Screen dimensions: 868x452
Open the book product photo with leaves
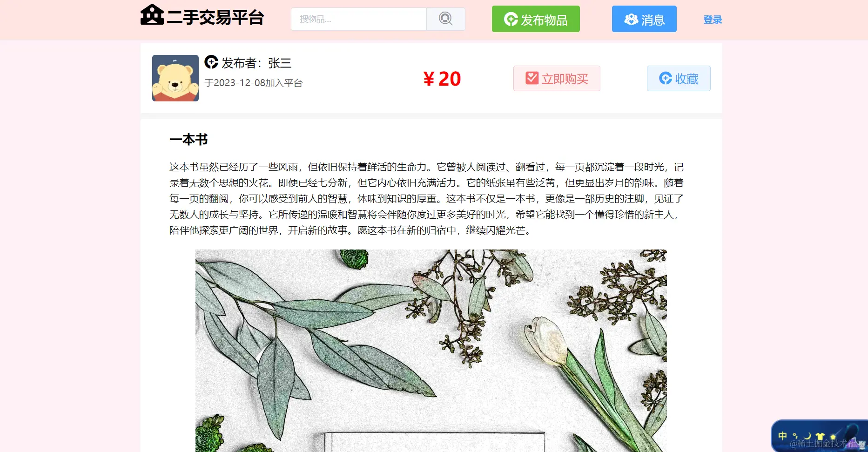point(431,351)
